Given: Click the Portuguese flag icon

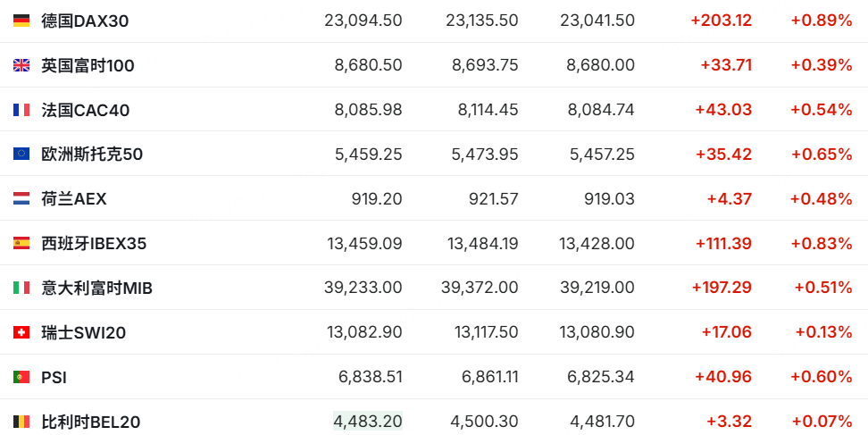Looking at the screenshot, I should point(21,377).
